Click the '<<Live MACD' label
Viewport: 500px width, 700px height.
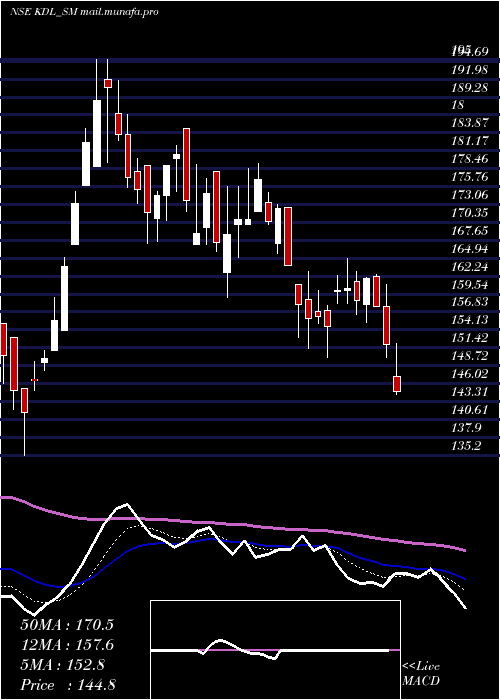[x=421, y=673]
